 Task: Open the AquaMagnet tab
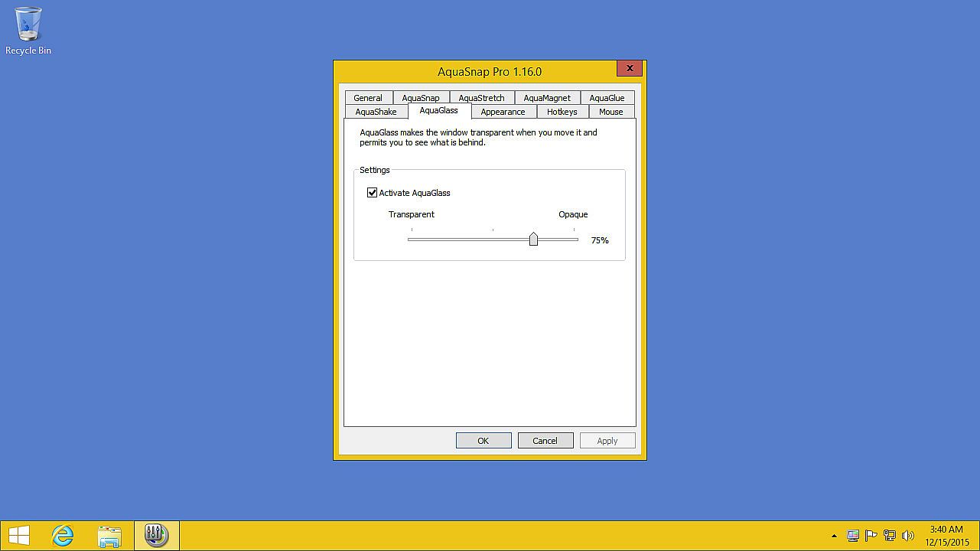click(547, 98)
